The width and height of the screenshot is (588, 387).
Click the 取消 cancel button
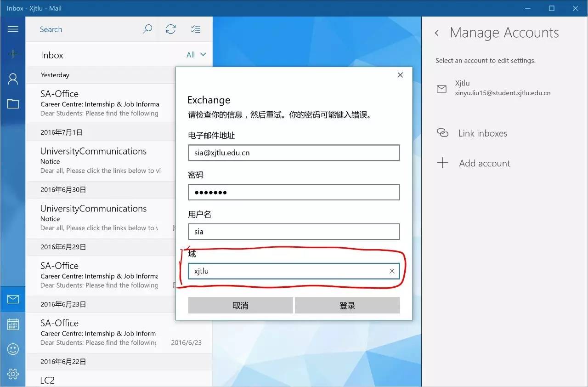[x=241, y=306]
